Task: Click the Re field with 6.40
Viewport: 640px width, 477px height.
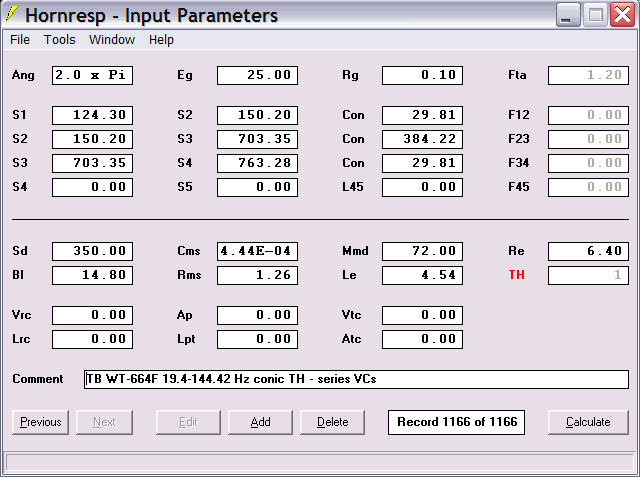Action: [588, 251]
